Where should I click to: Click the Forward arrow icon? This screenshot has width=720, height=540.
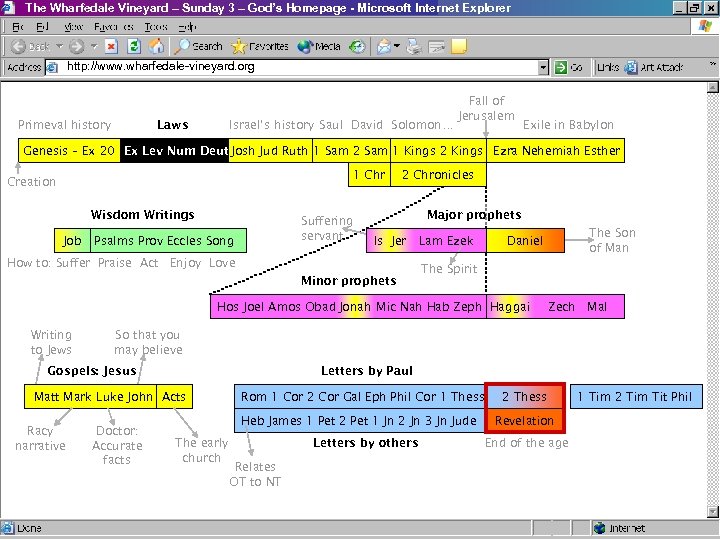[77, 46]
